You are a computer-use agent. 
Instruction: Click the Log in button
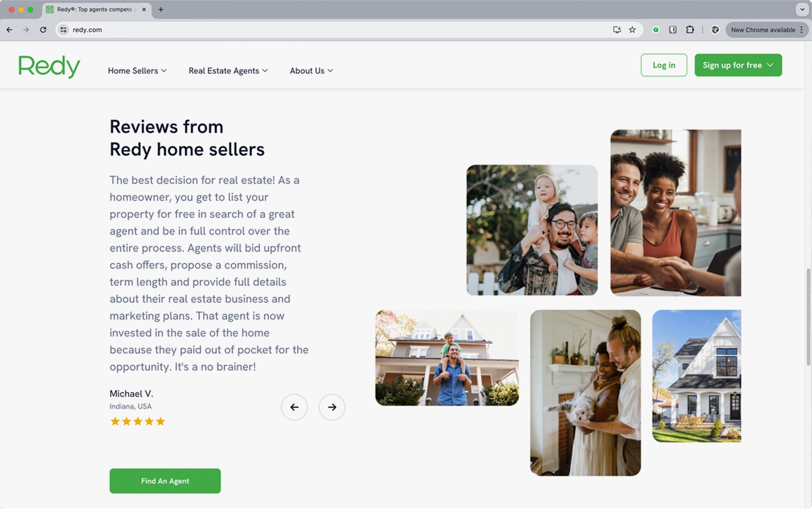pyautogui.click(x=664, y=65)
